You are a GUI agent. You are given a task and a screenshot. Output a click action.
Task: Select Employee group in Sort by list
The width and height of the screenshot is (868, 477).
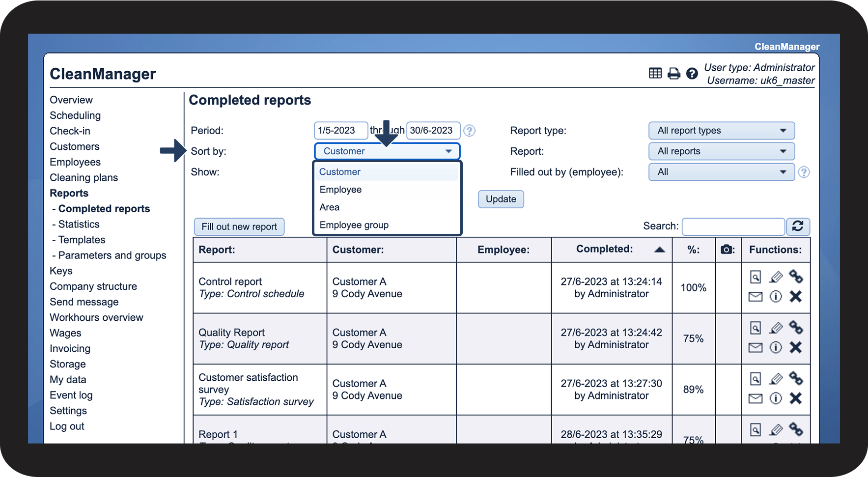(354, 225)
